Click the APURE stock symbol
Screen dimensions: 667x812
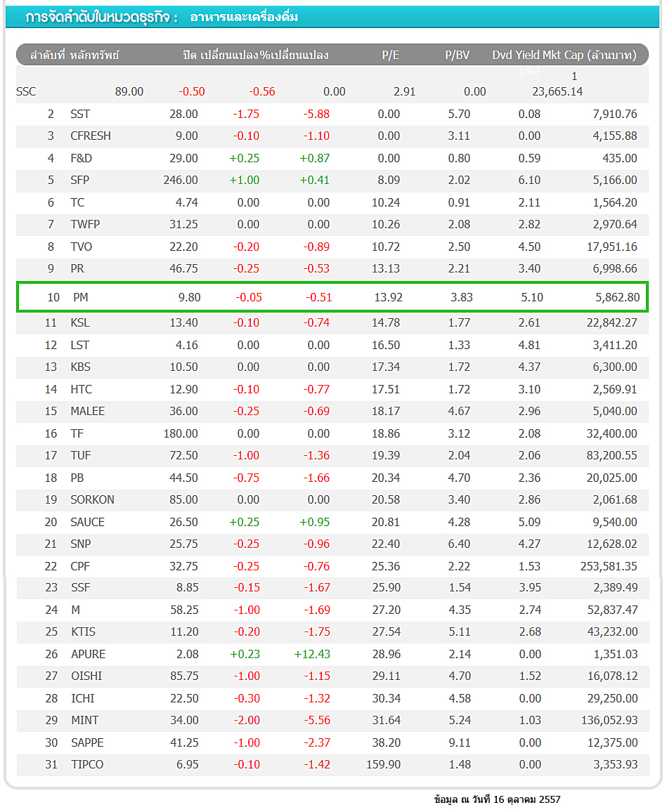click(88, 654)
